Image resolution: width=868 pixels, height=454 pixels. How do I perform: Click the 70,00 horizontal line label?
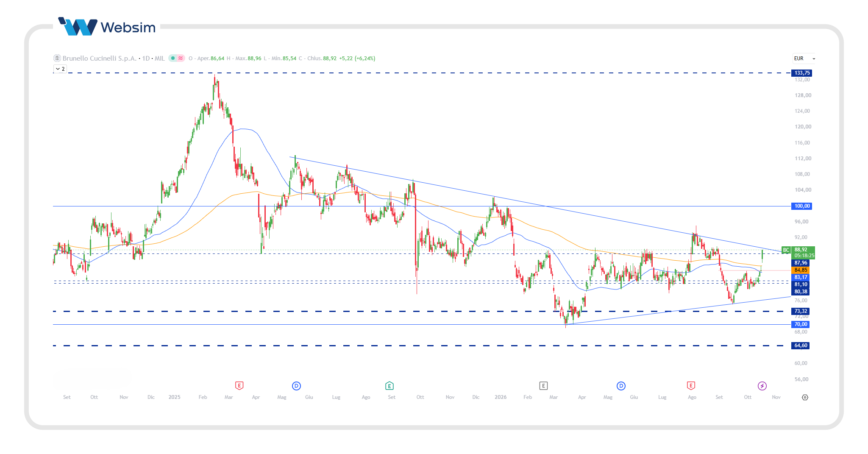(801, 324)
